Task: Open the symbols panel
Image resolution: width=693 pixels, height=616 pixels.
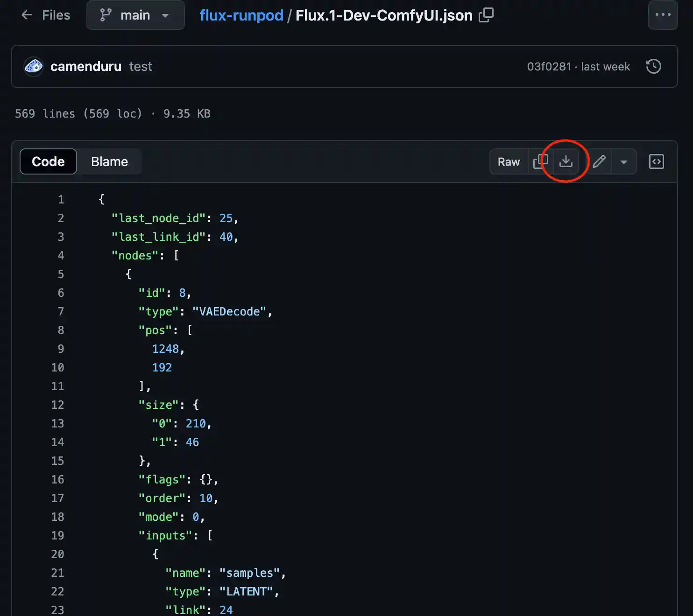Action: [656, 161]
